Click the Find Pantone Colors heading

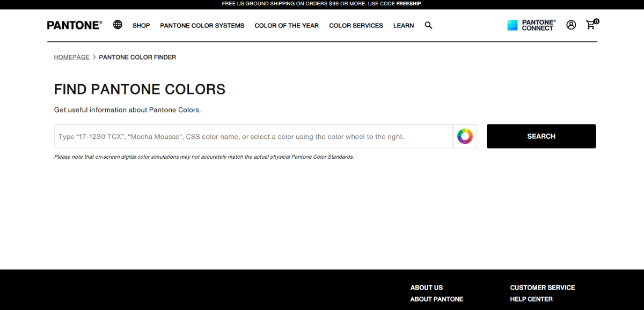(x=140, y=89)
